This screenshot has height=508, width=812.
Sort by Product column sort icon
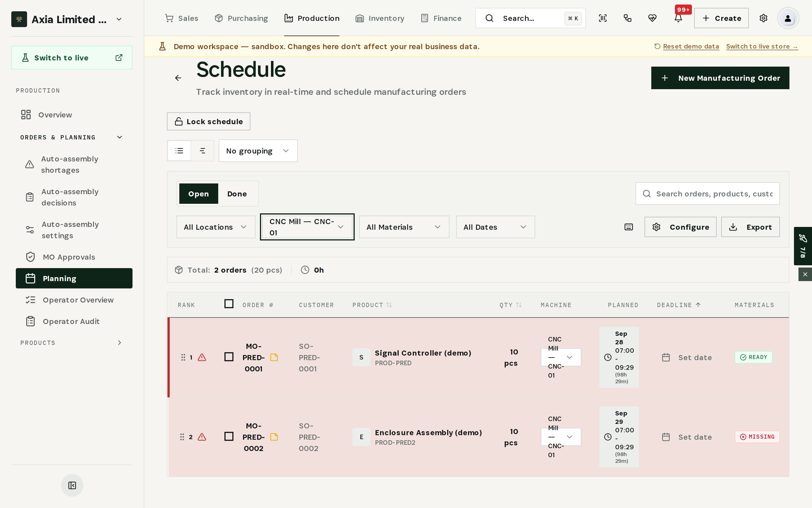[389, 305]
